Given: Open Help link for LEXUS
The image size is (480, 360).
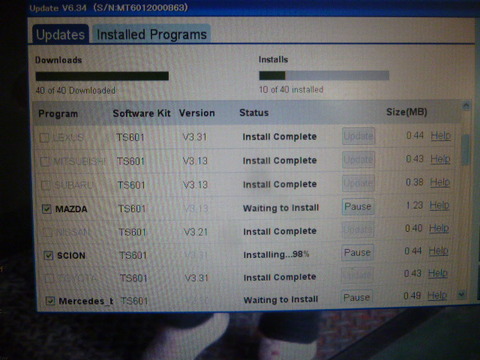Looking at the screenshot, I should (x=441, y=136).
